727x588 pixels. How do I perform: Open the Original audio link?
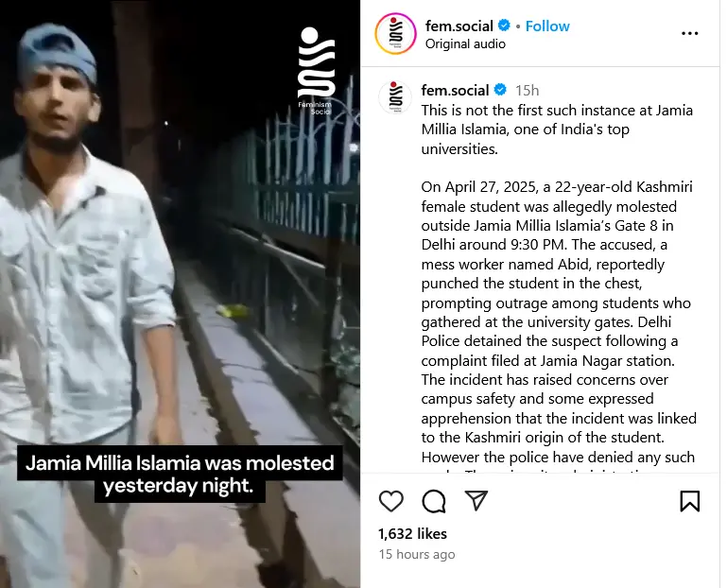465,43
